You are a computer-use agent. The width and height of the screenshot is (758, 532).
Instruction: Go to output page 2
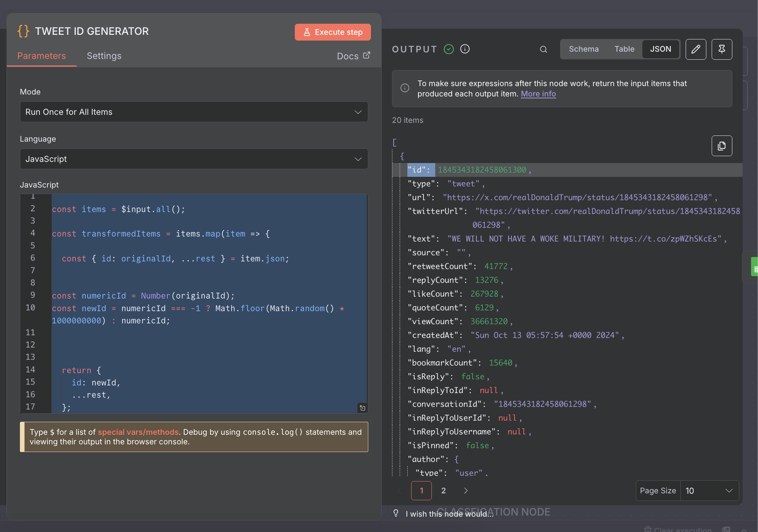[x=443, y=491]
